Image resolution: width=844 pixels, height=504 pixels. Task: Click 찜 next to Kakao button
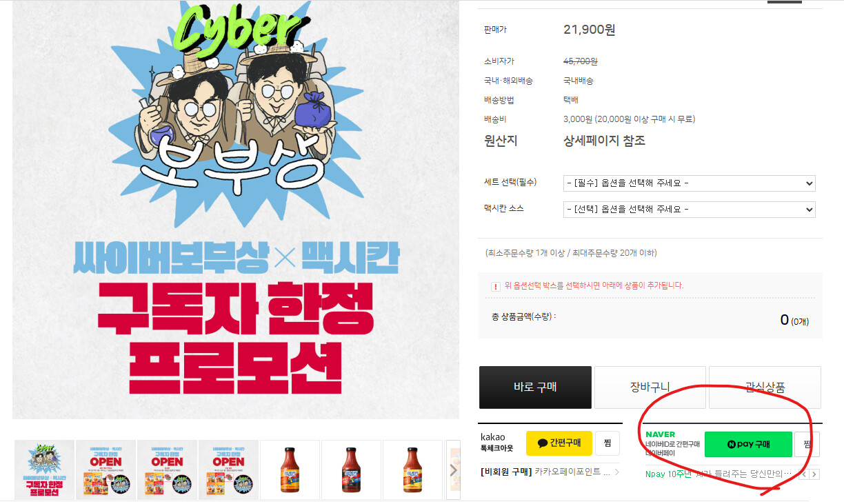[x=607, y=443]
